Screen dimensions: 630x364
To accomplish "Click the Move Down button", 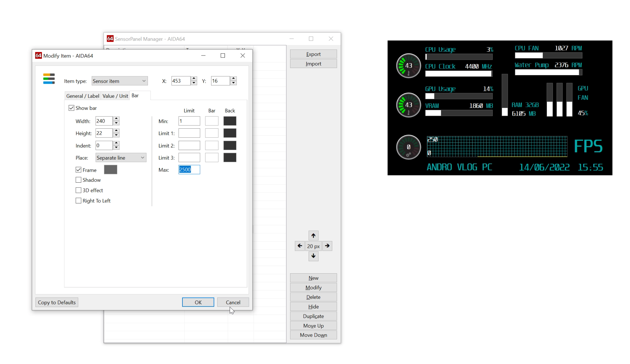I will (x=313, y=335).
